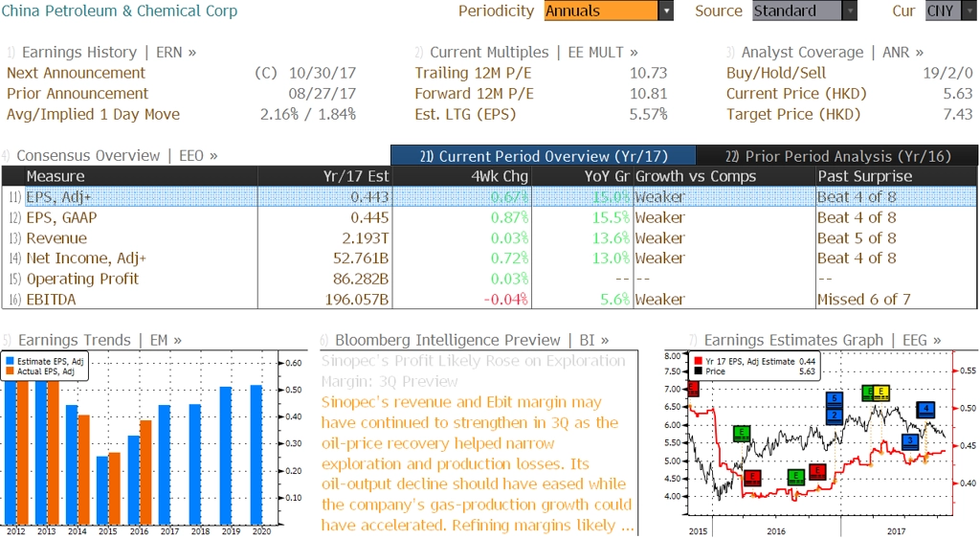The height and width of the screenshot is (539, 980).
Task: Click the black Price legend swatch
Action: [698, 371]
